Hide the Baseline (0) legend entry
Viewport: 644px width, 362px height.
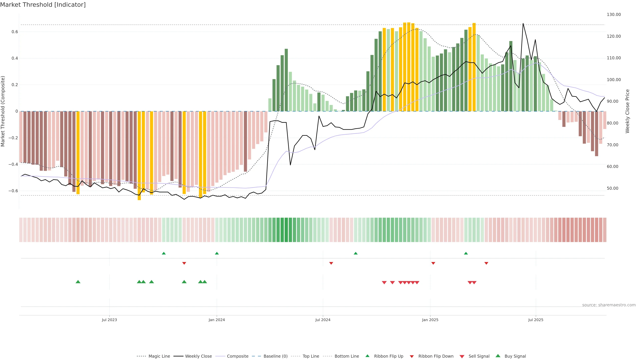(275, 356)
